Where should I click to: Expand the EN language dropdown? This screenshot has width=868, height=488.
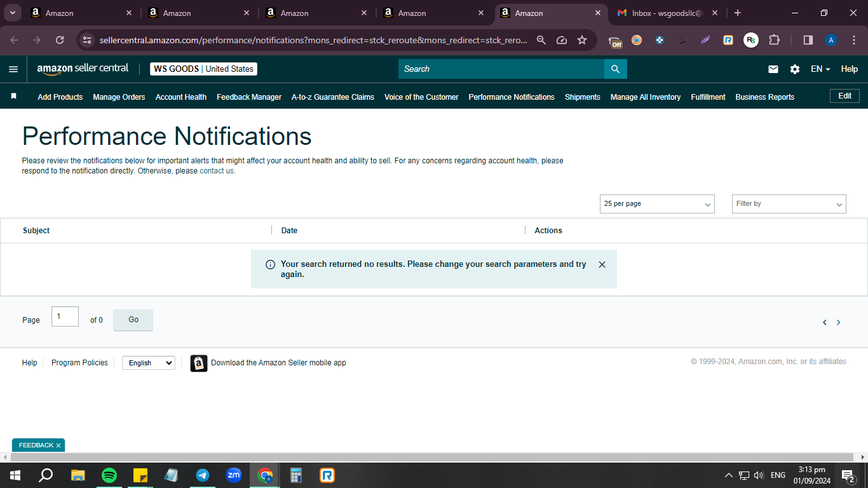coord(820,69)
